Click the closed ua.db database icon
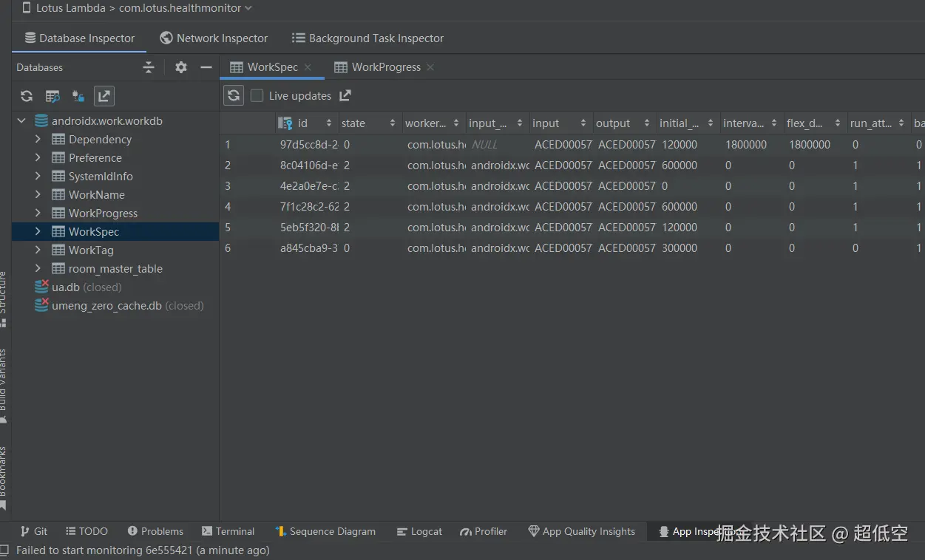Screen dimensions: 925x560 coord(42,287)
